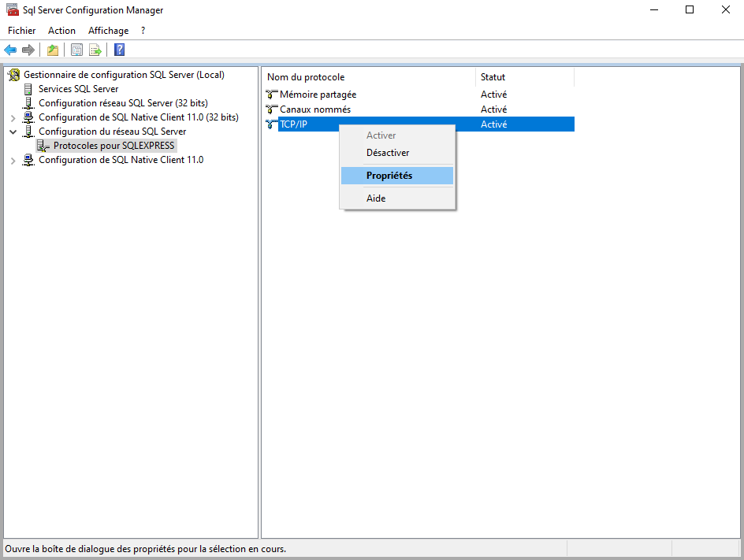Select Services SQL Server in the tree

[79, 89]
